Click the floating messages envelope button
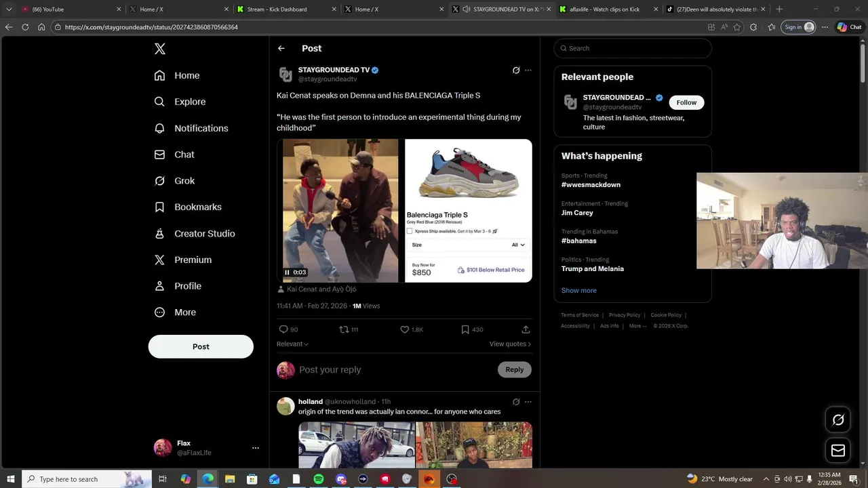Screen dimensions: 868x488 [838, 451]
